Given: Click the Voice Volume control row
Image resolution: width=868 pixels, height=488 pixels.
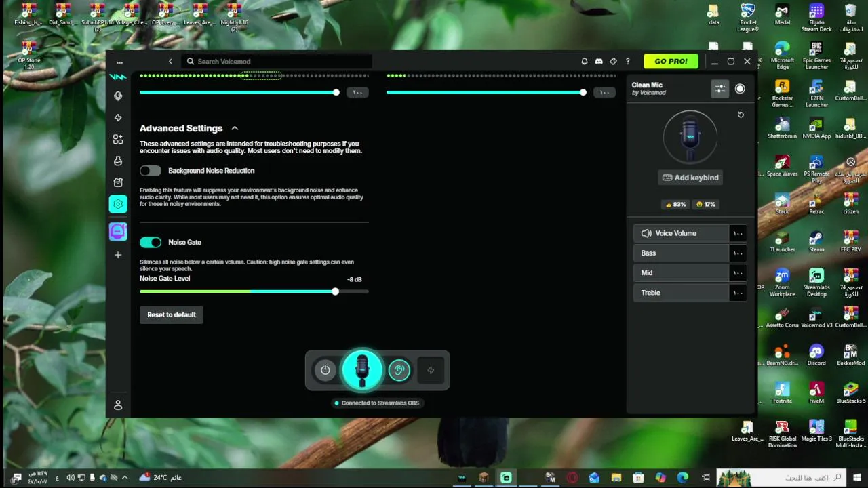Looking at the screenshot, I should [690, 233].
